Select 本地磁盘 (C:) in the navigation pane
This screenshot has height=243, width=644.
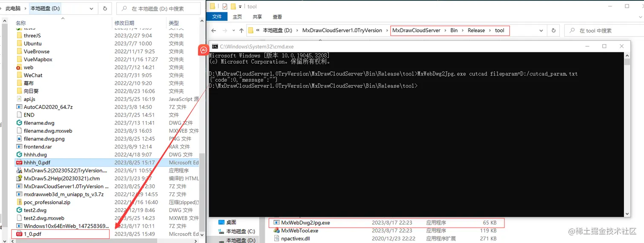pos(240,231)
